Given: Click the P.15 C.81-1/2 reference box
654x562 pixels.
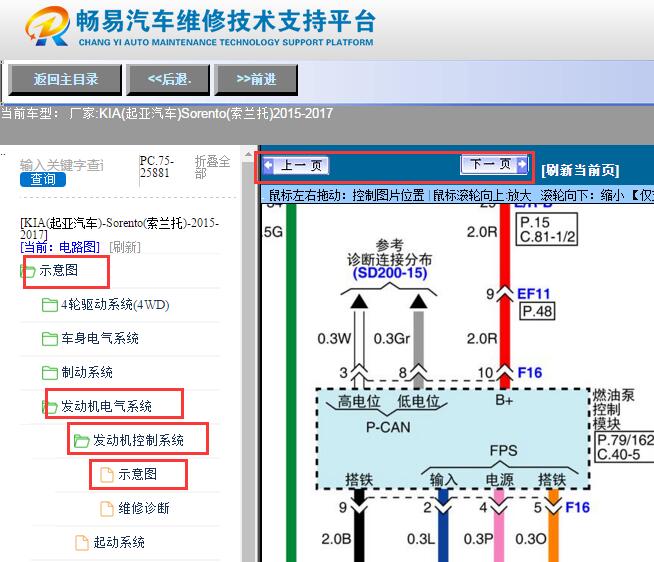Looking at the screenshot, I should pyautogui.click(x=547, y=229).
